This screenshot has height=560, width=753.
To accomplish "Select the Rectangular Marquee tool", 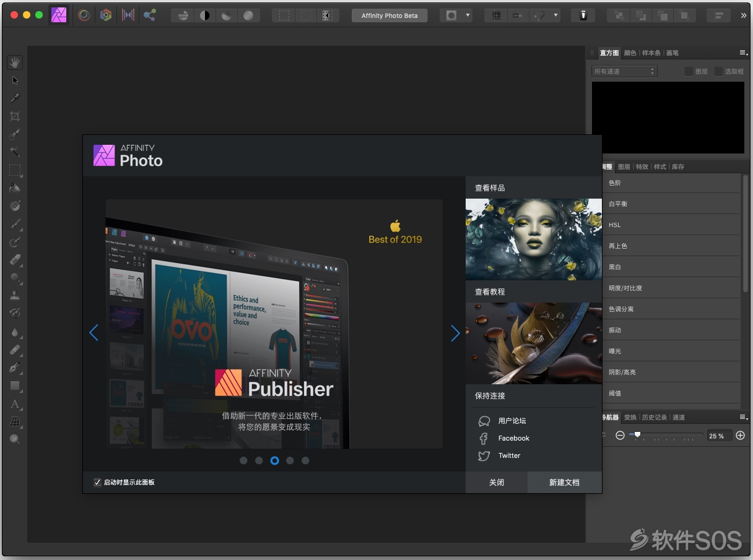I will (x=15, y=170).
